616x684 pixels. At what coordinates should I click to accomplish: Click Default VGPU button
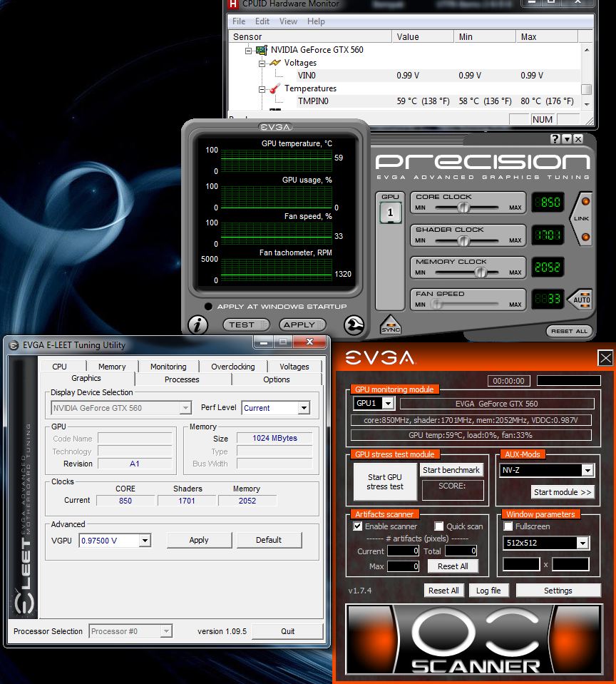(269, 540)
